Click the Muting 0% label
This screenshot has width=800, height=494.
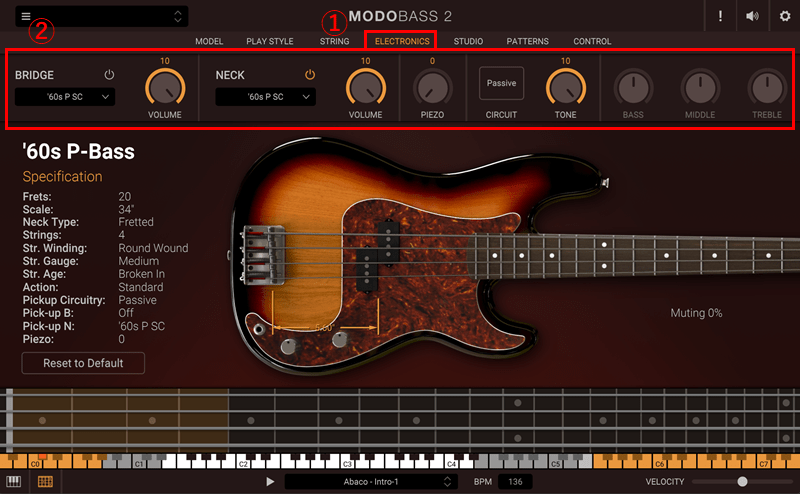coord(696,313)
